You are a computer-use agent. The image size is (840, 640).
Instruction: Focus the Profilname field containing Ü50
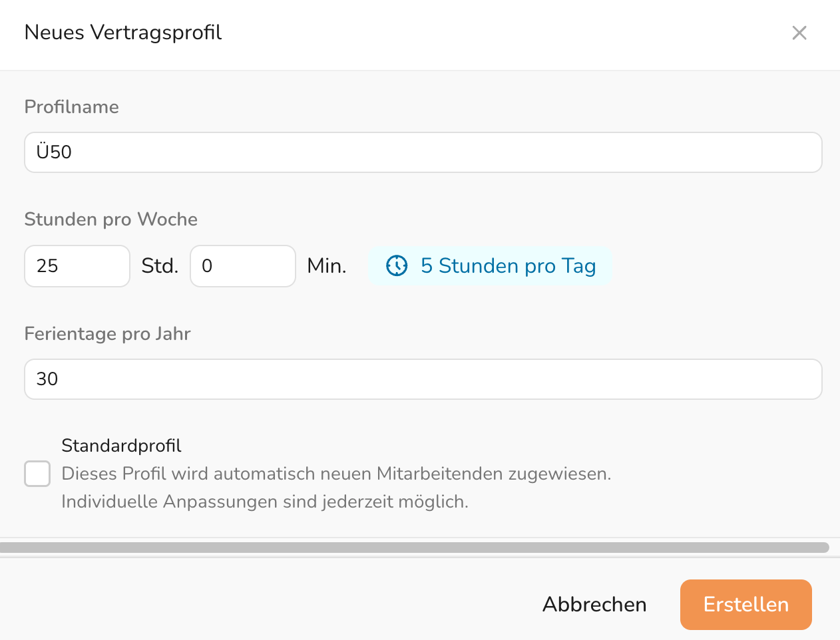click(423, 152)
